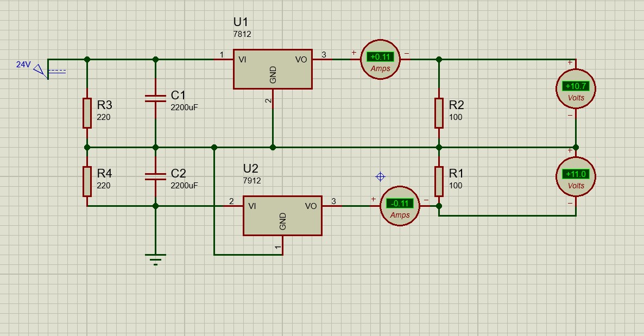This screenshot has height=336, width=644.
Task: Select the 7912 part name text
Action: click(252, 180)
